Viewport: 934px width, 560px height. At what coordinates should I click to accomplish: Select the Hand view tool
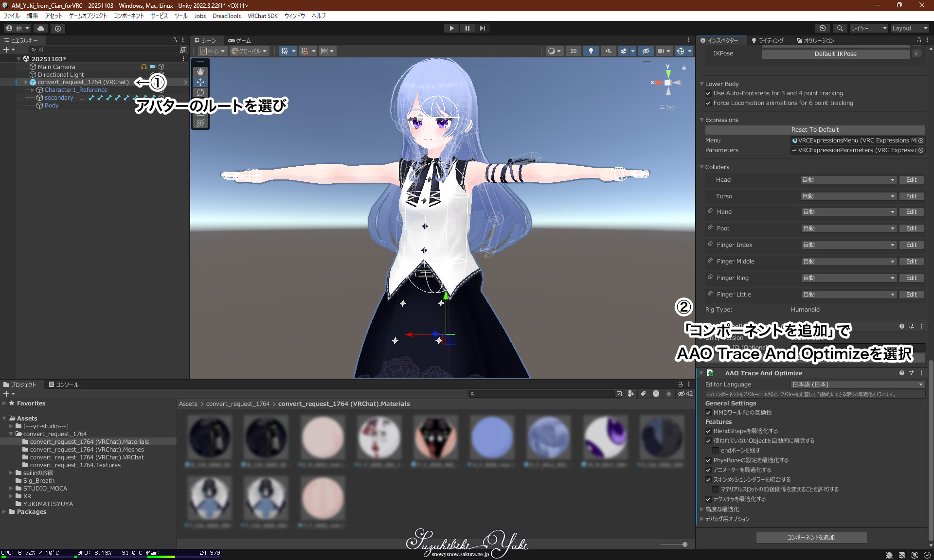(200, 72)
